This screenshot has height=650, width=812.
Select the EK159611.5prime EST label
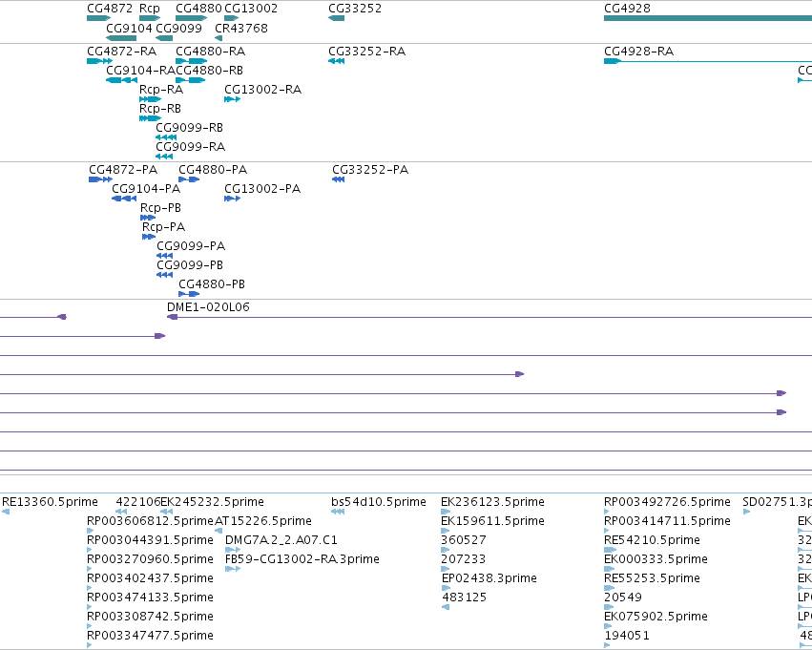click(x=492, y=521)
